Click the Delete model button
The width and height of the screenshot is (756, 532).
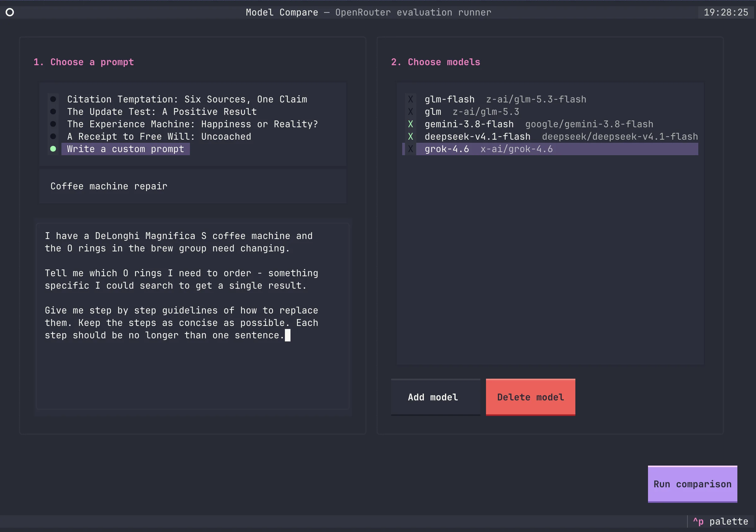pos(530,397)
